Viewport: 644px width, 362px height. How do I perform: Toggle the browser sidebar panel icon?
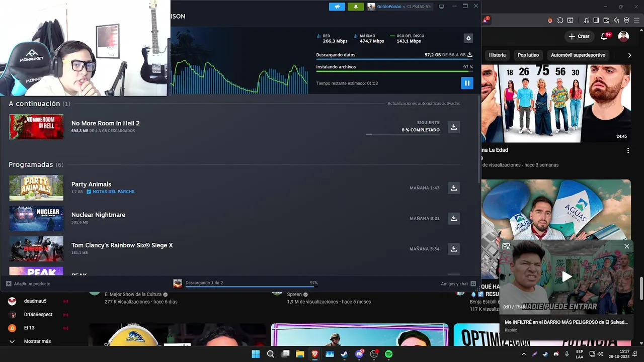[596, 20]
